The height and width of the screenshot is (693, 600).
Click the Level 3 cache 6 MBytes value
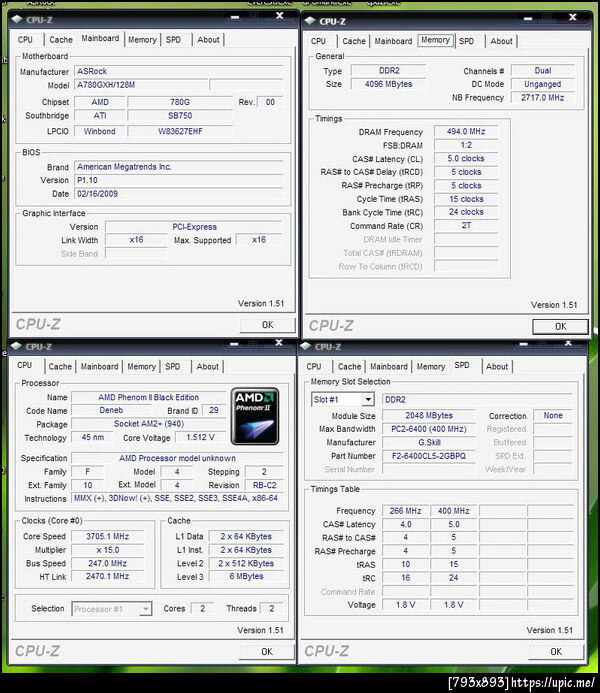(x=246, y=576)
